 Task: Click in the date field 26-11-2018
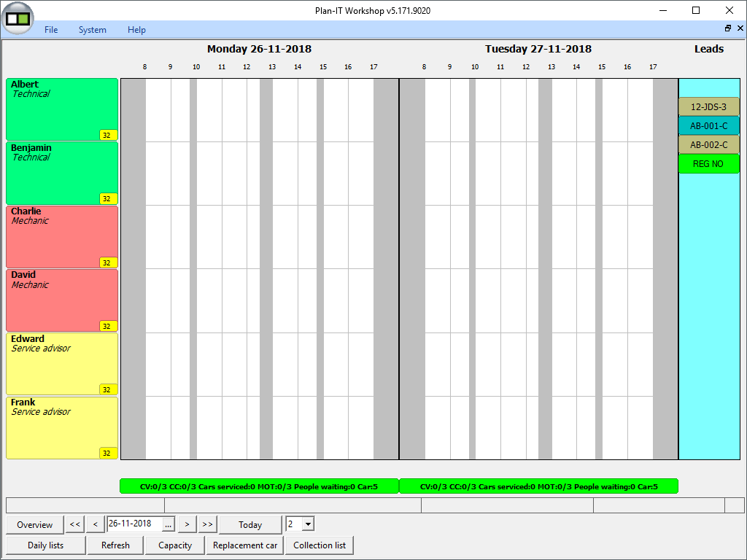coord(133,524)
